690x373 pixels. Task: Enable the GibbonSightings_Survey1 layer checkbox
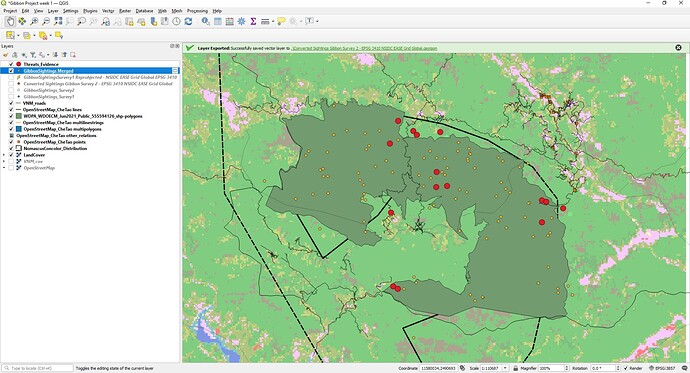(x=11, y=97)
